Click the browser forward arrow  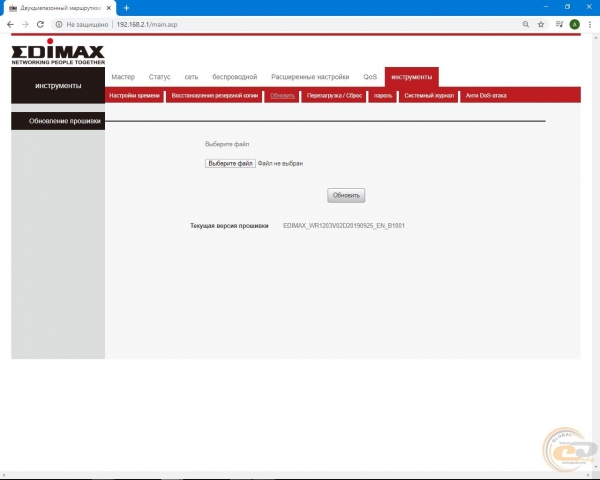[25, 24]
